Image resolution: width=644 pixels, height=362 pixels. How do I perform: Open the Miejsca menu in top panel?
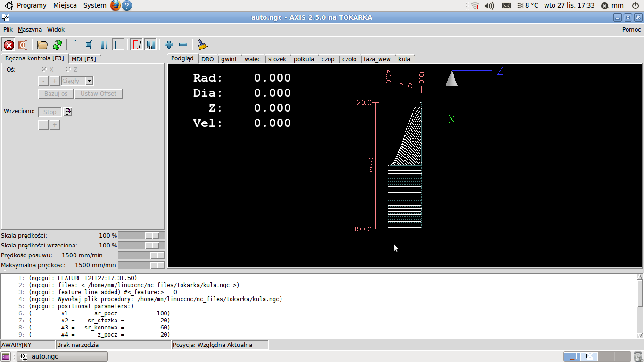[65, 5]
